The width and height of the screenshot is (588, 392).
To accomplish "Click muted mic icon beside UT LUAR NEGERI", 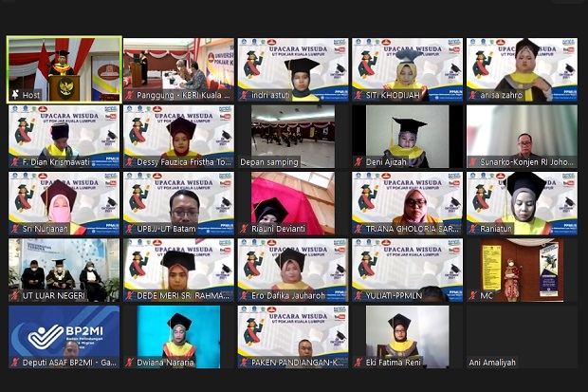I will click(15, 295).
